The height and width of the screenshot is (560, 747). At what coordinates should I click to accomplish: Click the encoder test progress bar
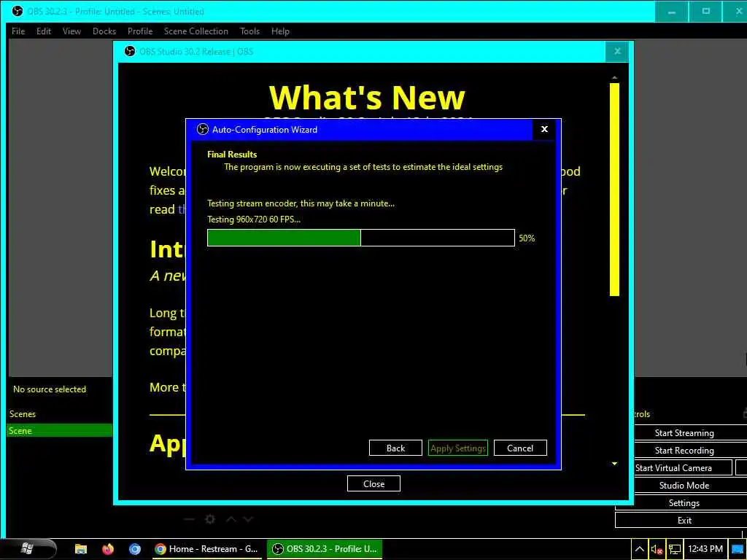(360, 238)
